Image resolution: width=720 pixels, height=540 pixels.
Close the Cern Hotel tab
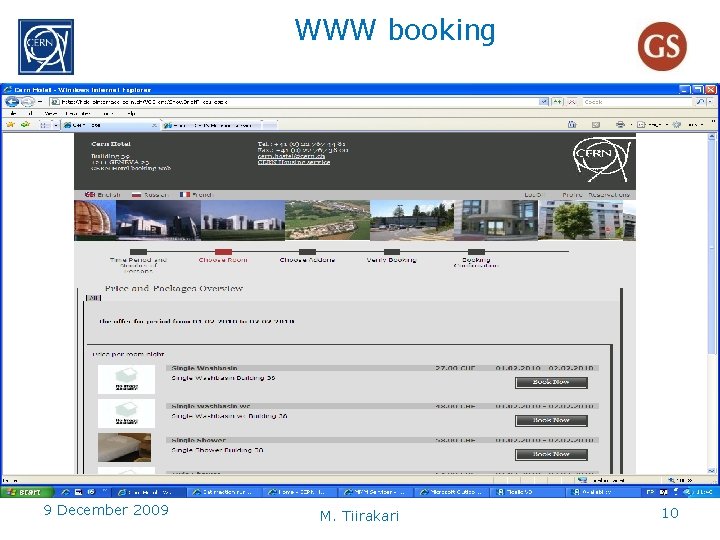tap(154, 125)
